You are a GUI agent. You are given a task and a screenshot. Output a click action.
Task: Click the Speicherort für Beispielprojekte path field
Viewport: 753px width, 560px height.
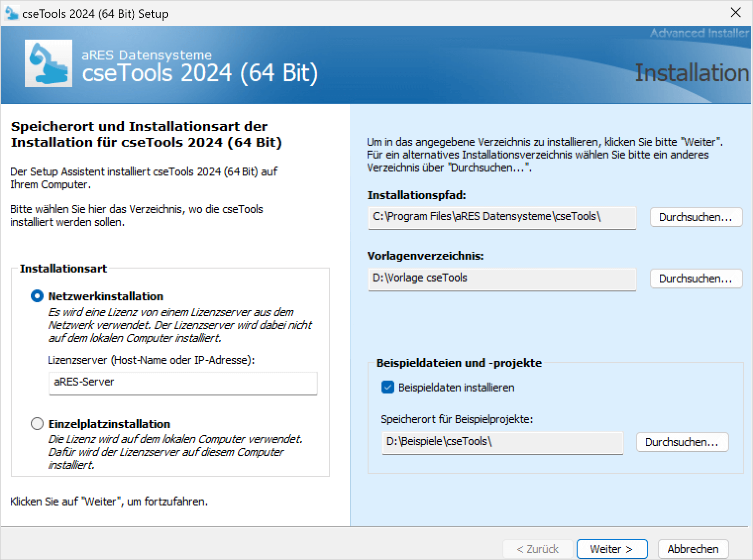click(502, 442)
